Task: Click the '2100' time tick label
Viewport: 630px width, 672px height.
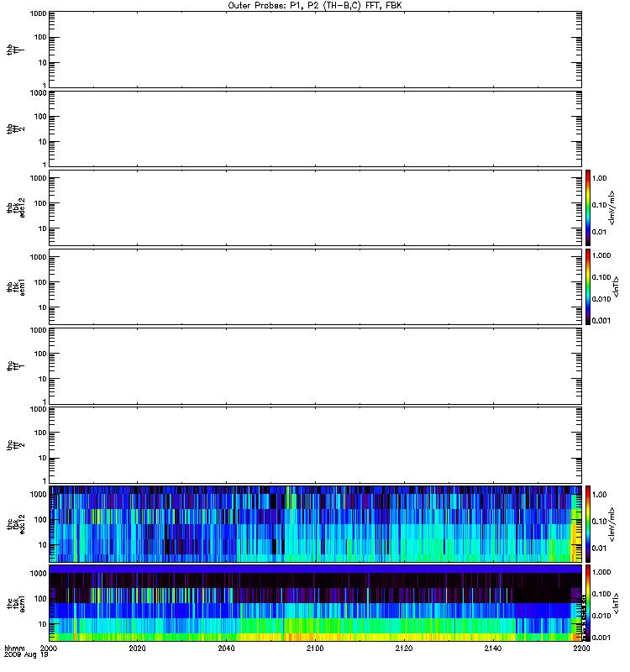Action: [315, 648]
